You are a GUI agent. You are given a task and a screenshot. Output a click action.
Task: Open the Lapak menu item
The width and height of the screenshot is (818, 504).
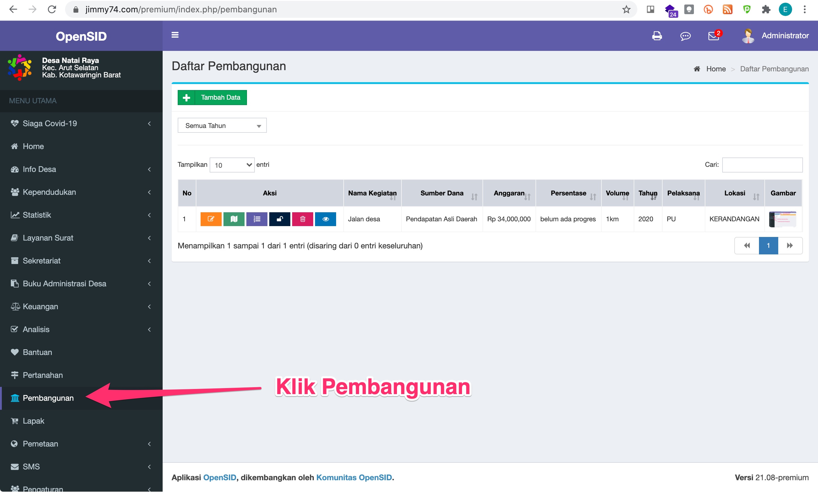[x=33, y=421]
